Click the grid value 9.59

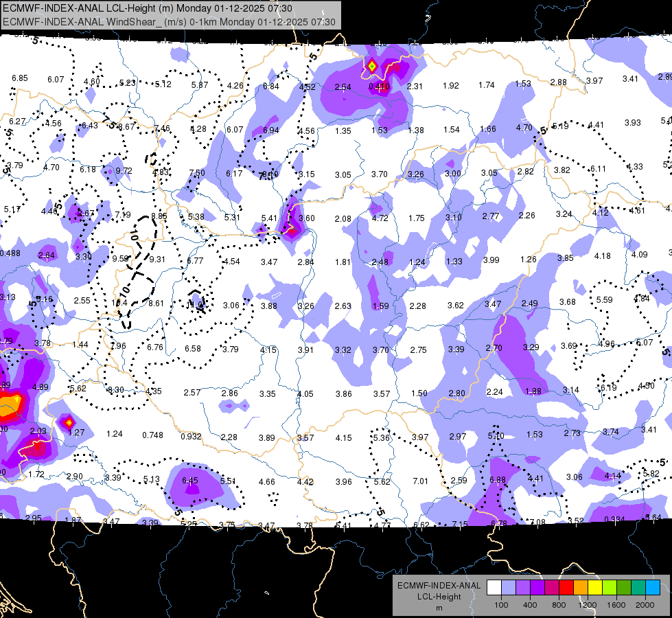(x=120, y=259)
